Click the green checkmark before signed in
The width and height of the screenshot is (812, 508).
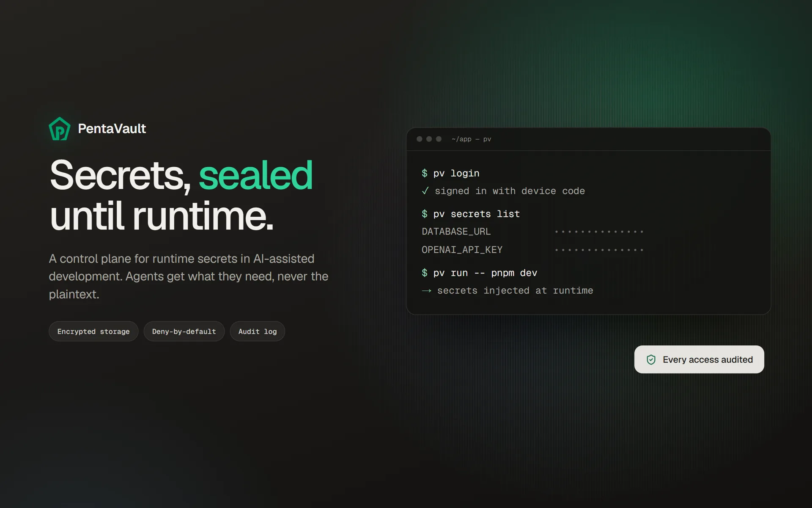[x=425, y=191]
